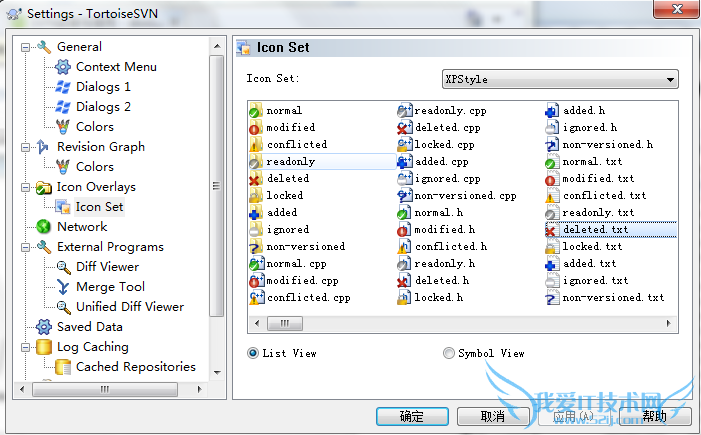Close the Settings window
This screenshot has height=435, width=701.
tap(676, 9)
